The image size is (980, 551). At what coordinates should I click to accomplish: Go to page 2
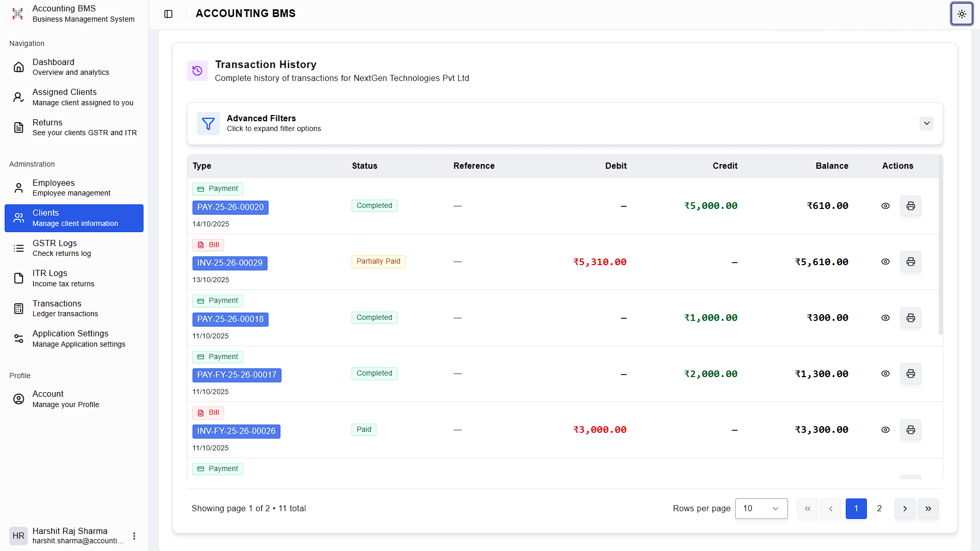pyautogui.click(x=879, y=509)
